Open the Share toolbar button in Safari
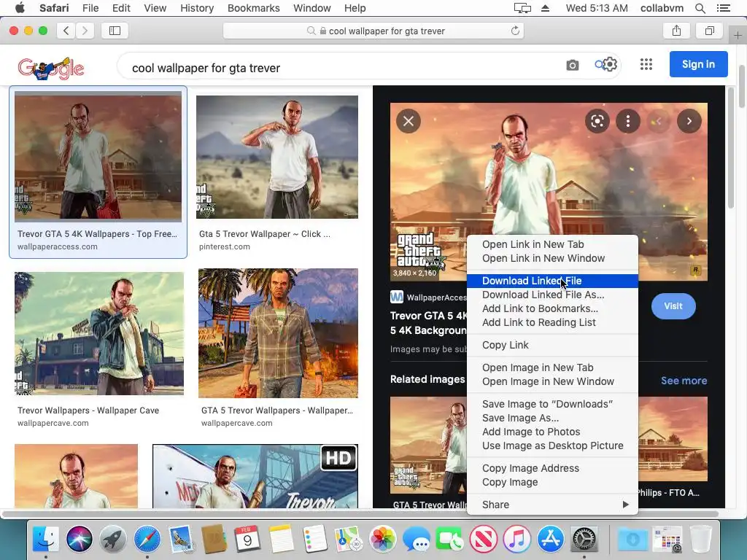747x560 pixels. pos(676,31)
